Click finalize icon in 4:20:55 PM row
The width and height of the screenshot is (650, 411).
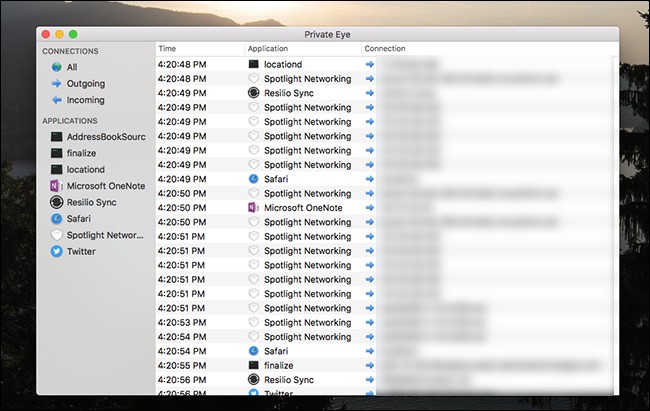(253, 365)
